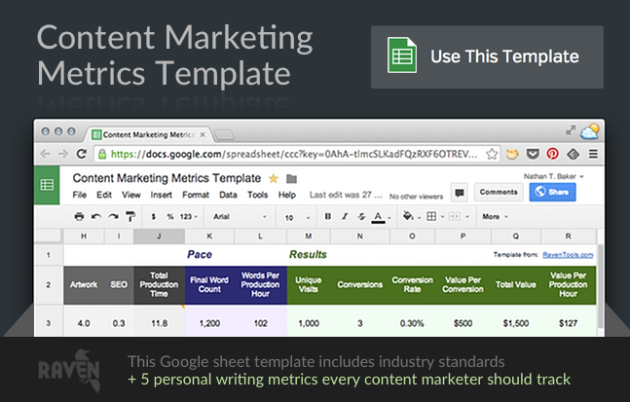This screenshot has width=630, height=402.
Task: Click the Google Sheets home icon
Action: (47, 185)
